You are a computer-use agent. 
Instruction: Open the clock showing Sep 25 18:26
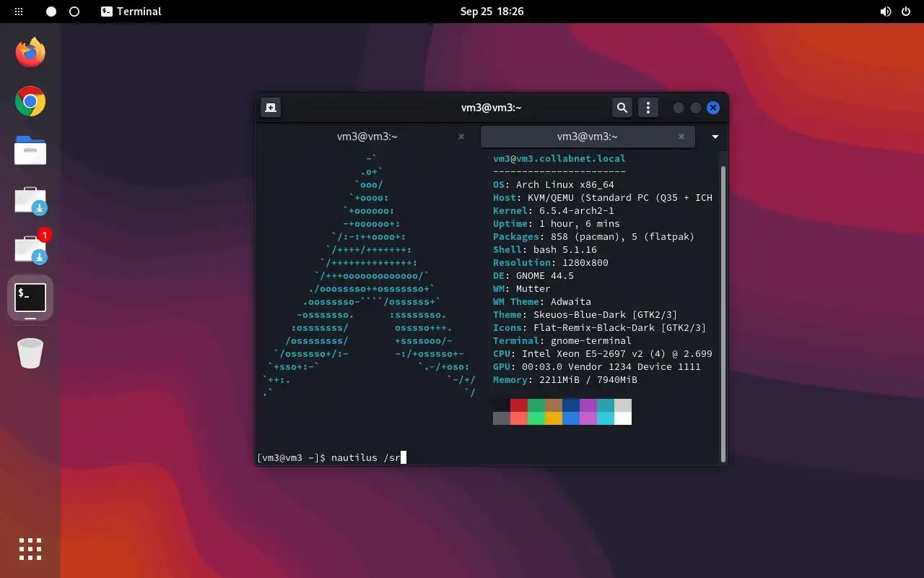click(492, 12)
